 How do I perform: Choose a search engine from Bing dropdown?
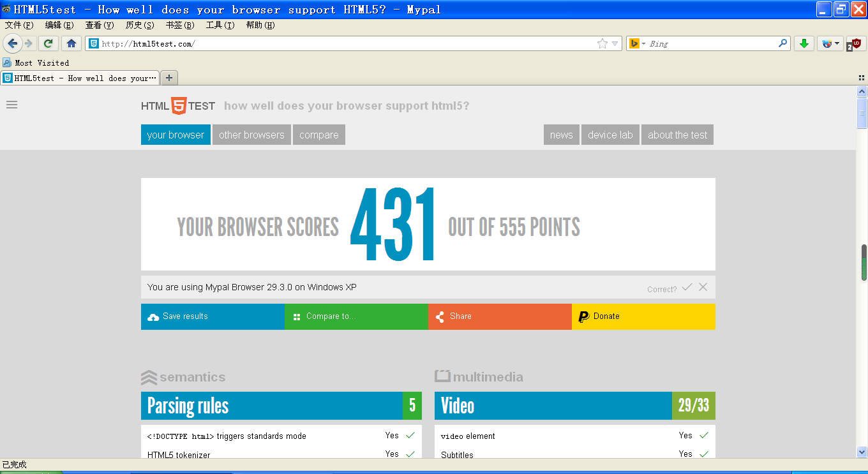click(x=638, y=43)
